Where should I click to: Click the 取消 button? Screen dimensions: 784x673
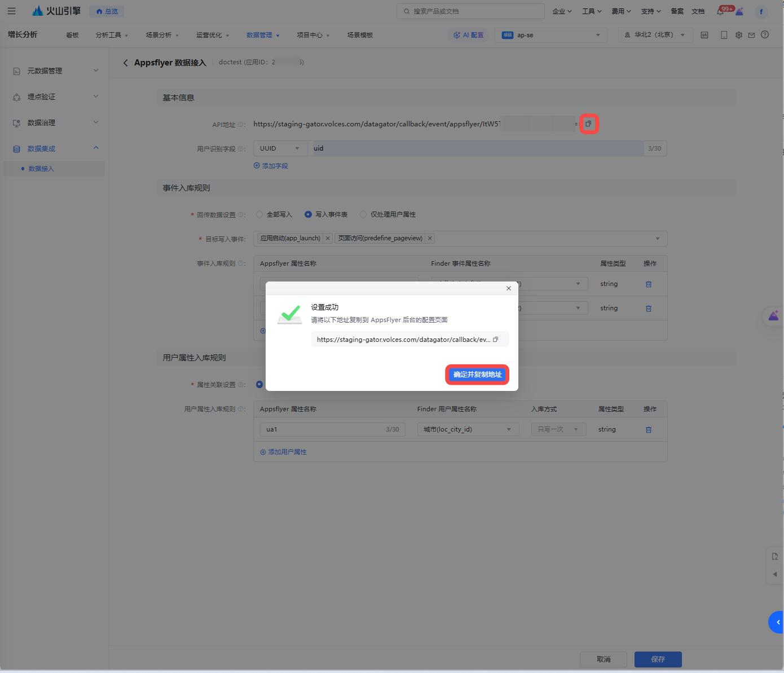604,659
